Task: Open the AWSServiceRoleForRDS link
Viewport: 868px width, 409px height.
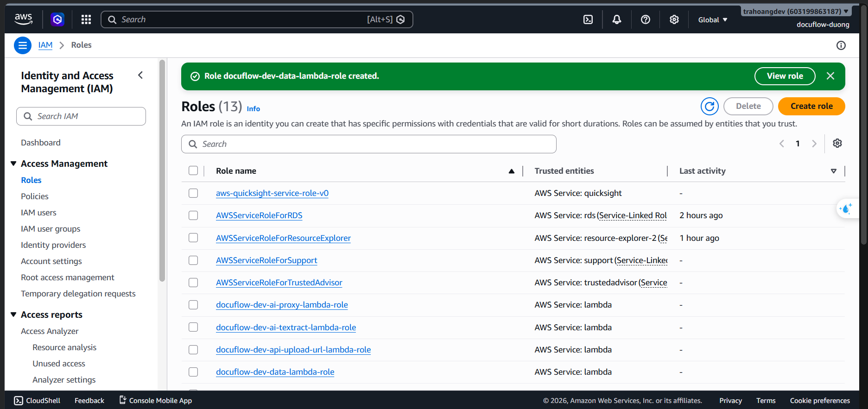Action: point(259,215)
